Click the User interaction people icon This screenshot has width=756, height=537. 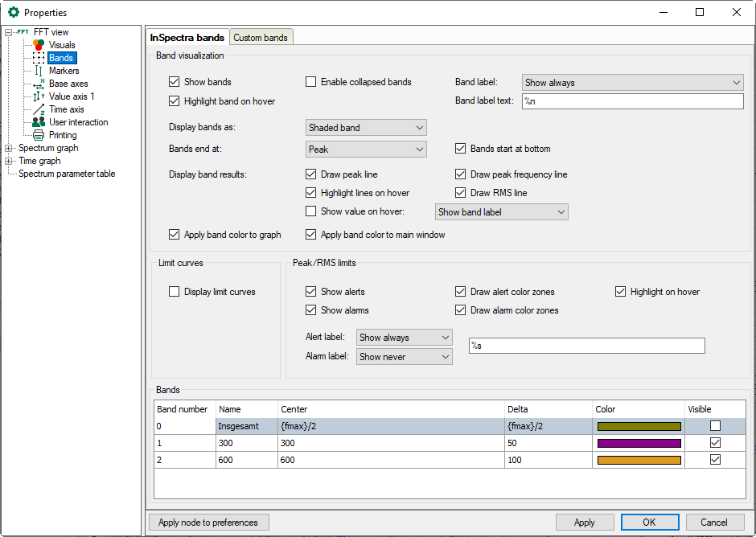point(39,122)
